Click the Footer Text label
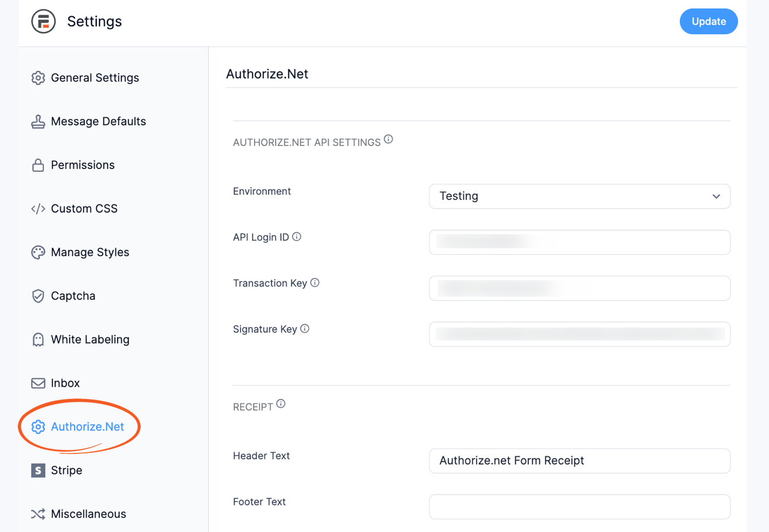Viewport: 769px width, 532px height. [260, 502]
